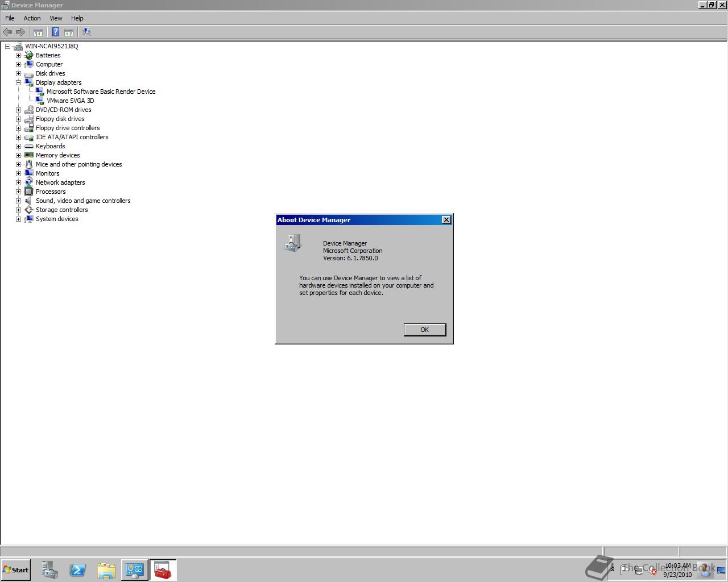Click the VMware SVGA 3D device icon
728x582 pixels.
[40, 101]
